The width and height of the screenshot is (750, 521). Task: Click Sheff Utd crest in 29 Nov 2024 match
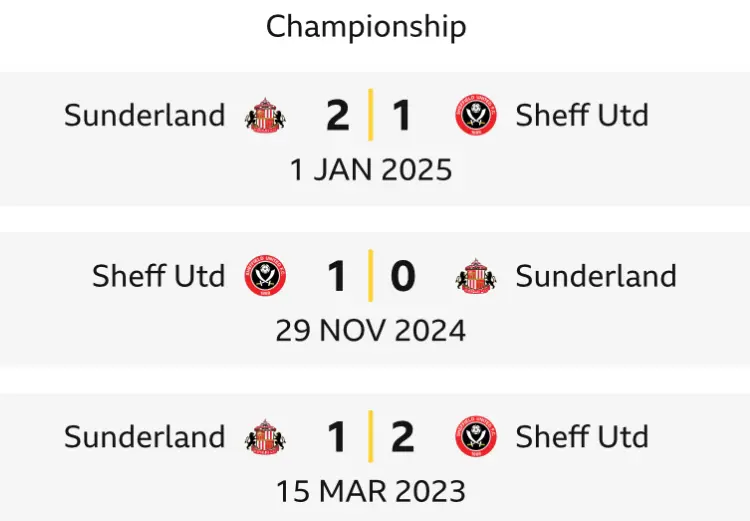(x=265, y=276)
